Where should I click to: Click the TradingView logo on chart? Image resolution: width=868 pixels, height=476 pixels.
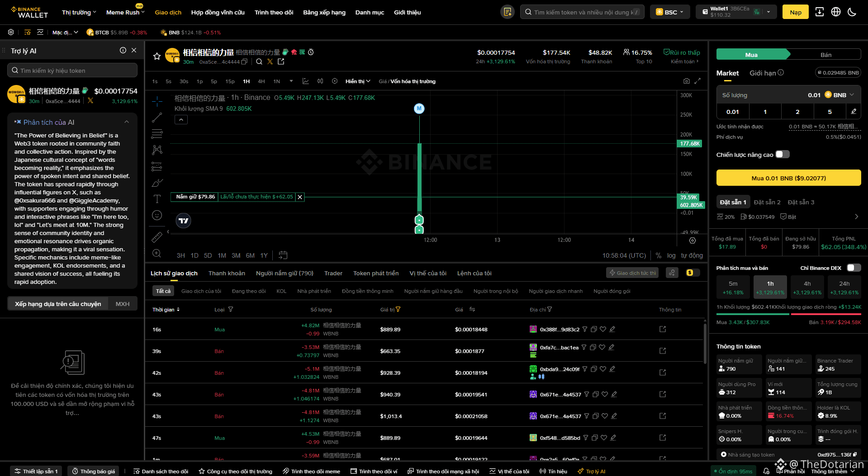click(x=184, y=221)
